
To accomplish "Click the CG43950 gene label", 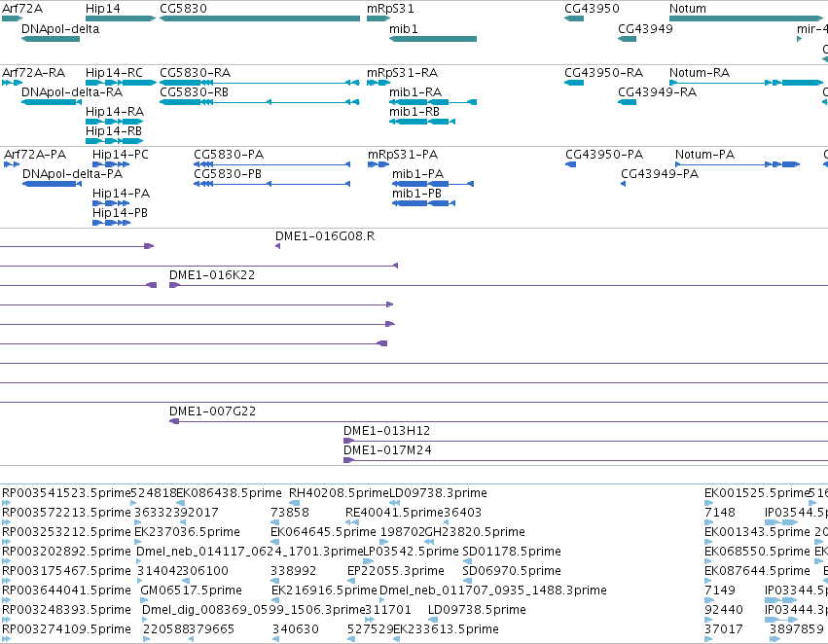I will pos(592,9).
